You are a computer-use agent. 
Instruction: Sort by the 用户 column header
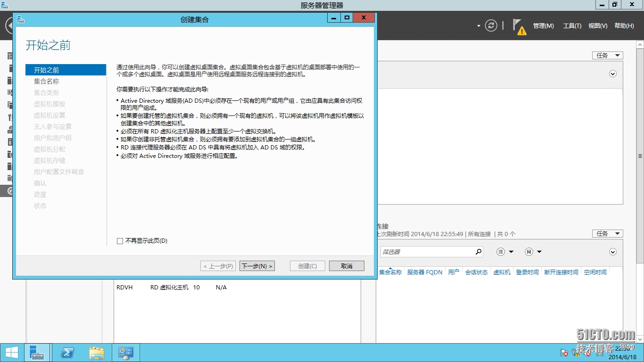pos(454,272)
